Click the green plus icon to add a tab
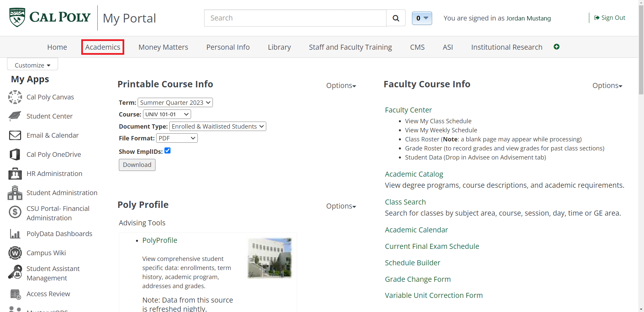 click(556, 47)
